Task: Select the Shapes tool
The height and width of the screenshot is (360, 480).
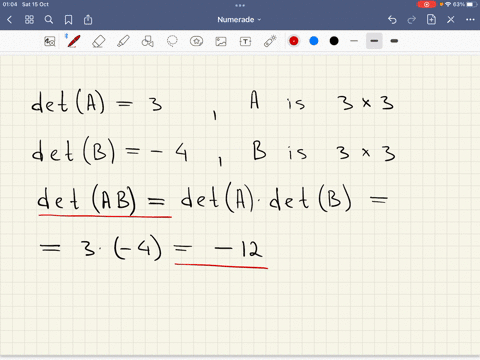Action: [x=148, y=41]
